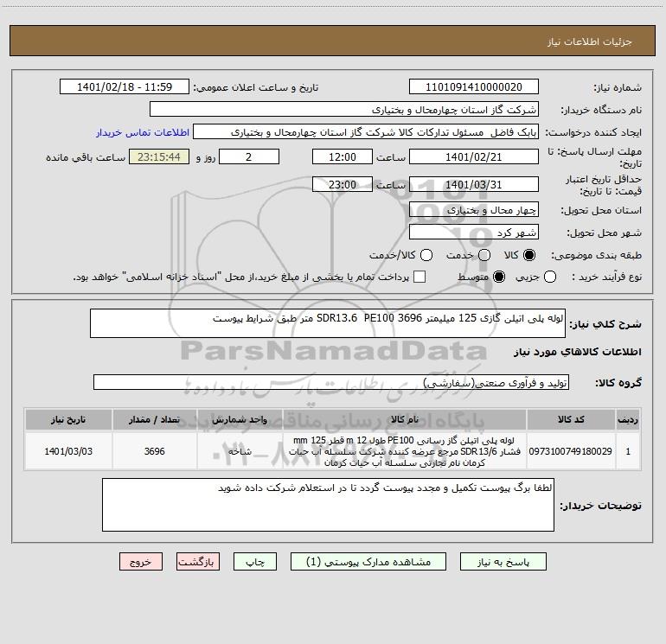Image resolution: width=666 pixels, height=644 pixels.
Task: Open مشاهده مدارک پیوستی (1) button
Action: 368,562
